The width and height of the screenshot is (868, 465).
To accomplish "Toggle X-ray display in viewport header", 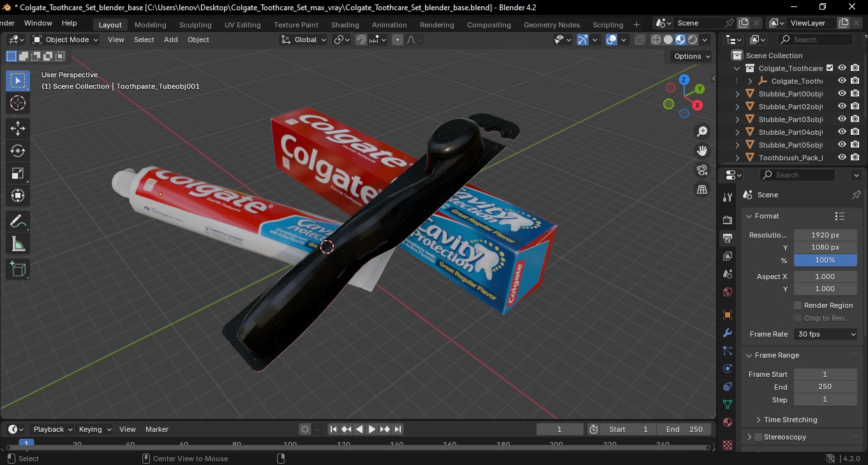I will pyautogui.click(x=640, y=40).
